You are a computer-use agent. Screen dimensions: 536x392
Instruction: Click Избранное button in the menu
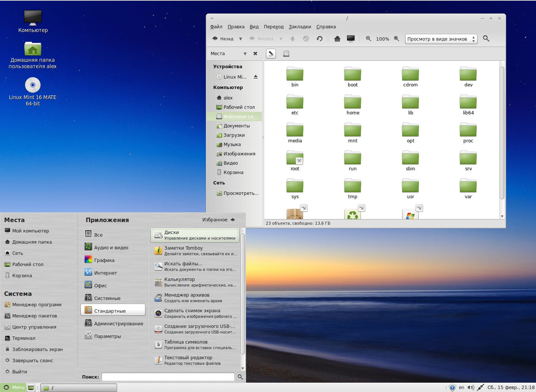pos(219,220)
